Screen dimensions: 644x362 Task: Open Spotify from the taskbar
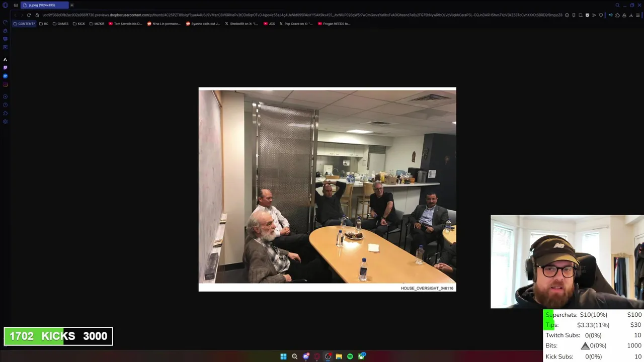pos(350,356)
